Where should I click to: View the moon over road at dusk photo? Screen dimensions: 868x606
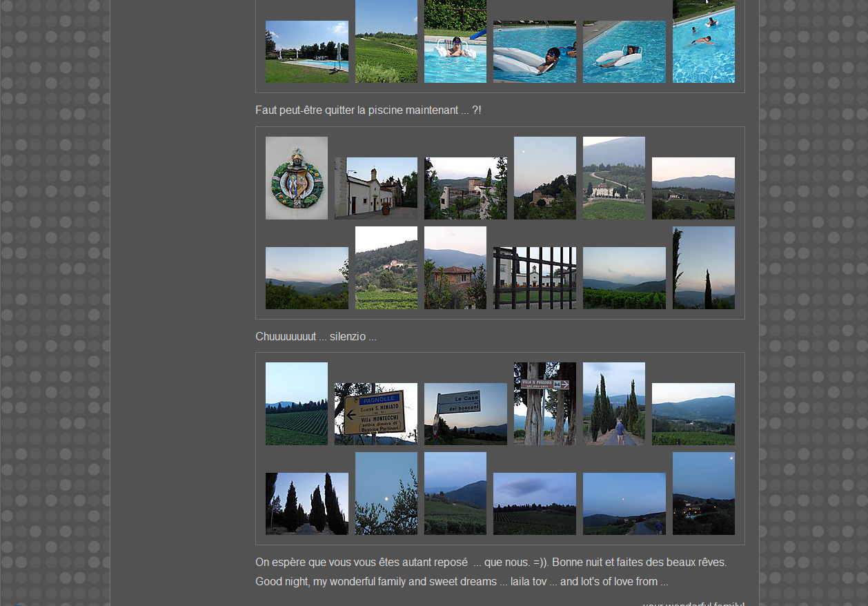tap(624, 503)
